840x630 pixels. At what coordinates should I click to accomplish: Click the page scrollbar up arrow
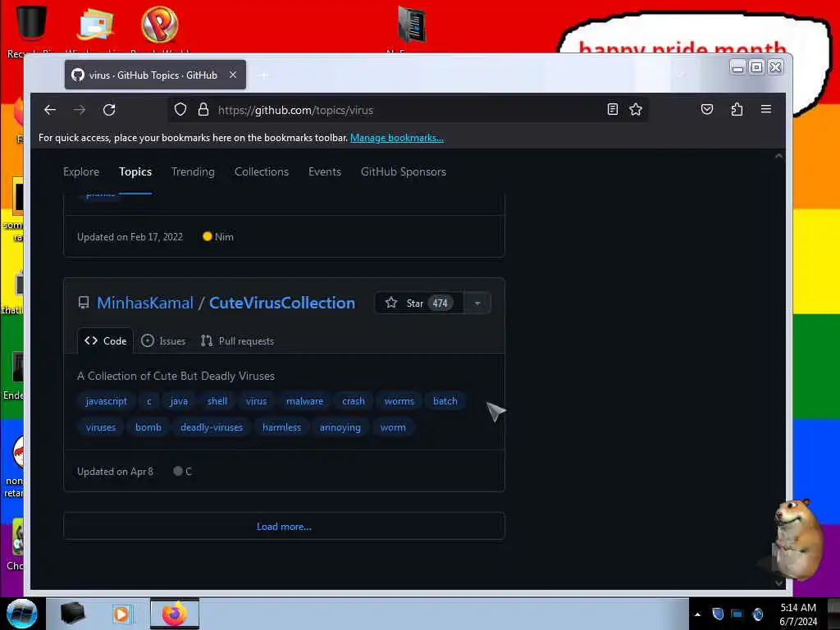pyautogui.click(x=779, y=157)
